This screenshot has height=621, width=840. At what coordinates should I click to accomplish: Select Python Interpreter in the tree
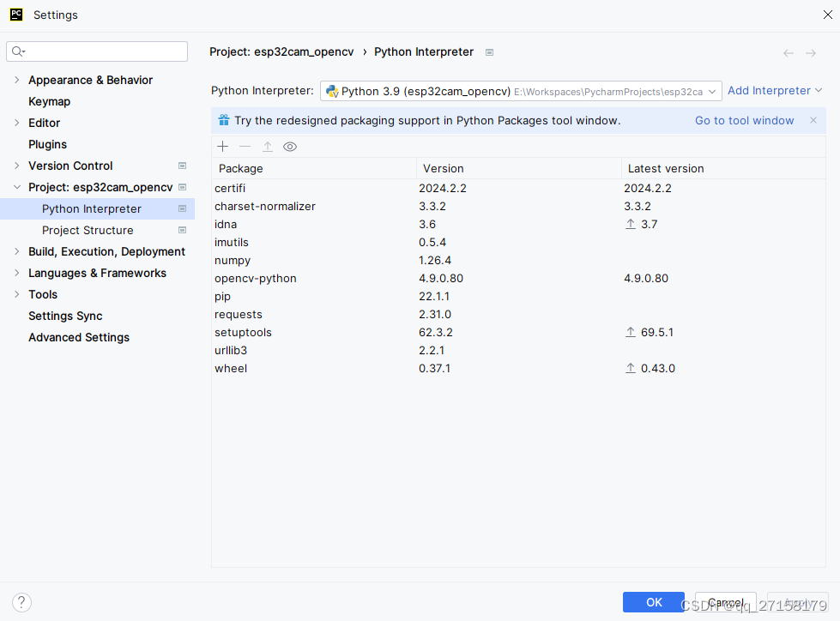[x=97, y=208]
